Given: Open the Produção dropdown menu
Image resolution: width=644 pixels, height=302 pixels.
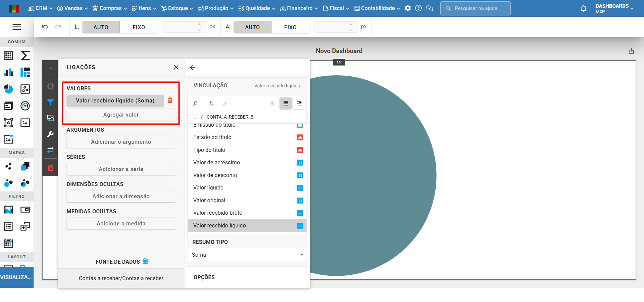Looking at the screenshot, I should click(x=215, y=8).
